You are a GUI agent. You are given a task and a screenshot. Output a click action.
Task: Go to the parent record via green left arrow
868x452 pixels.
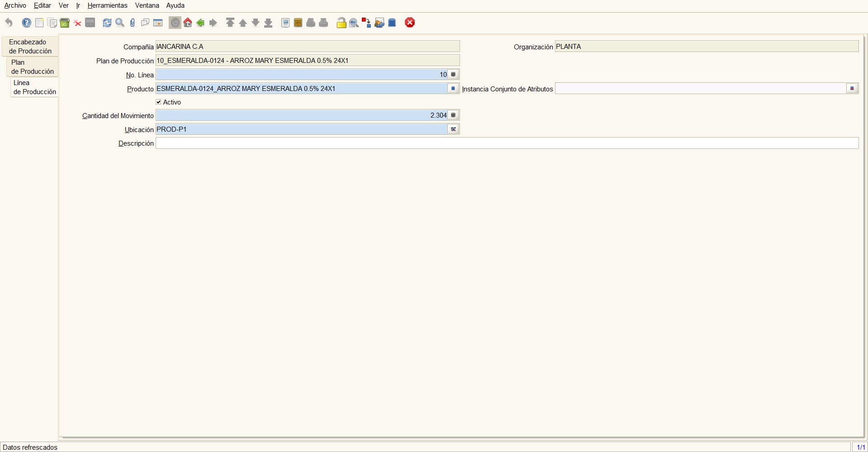click(x=200, y=23)
